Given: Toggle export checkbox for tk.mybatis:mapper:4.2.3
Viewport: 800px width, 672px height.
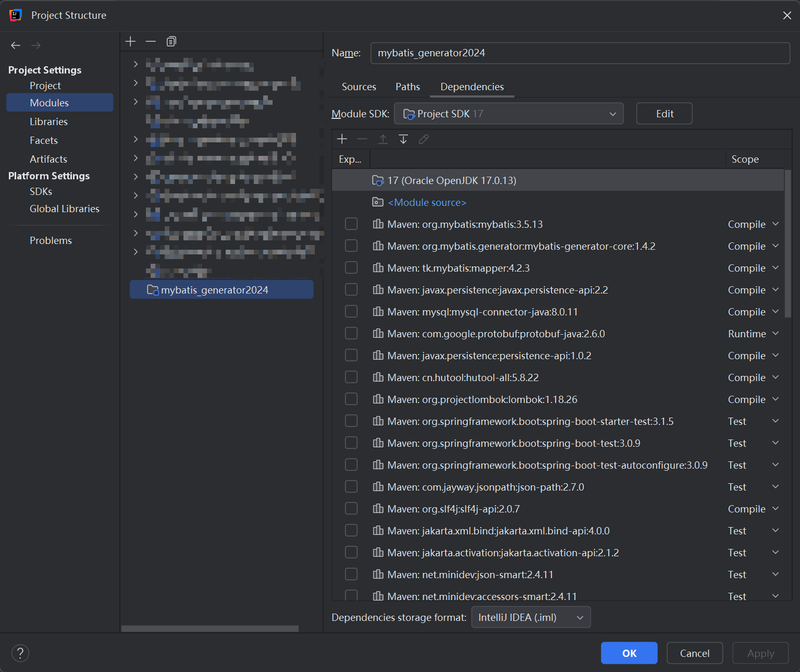Looking at the screenshot, I should (x=351, y=267).
